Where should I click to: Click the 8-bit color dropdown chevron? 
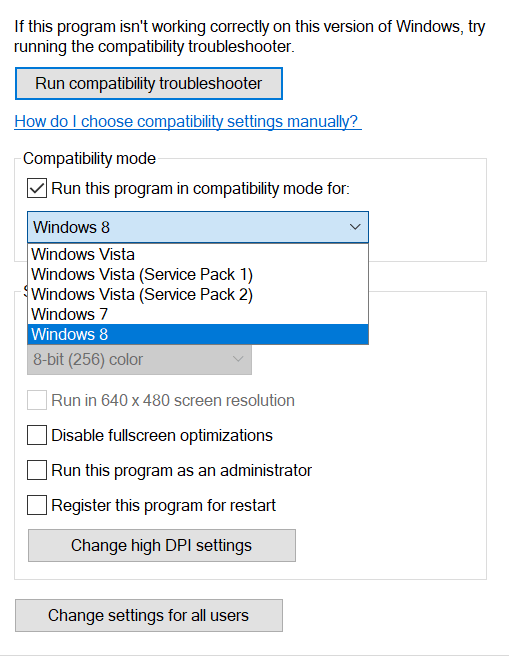click(238, 359)
